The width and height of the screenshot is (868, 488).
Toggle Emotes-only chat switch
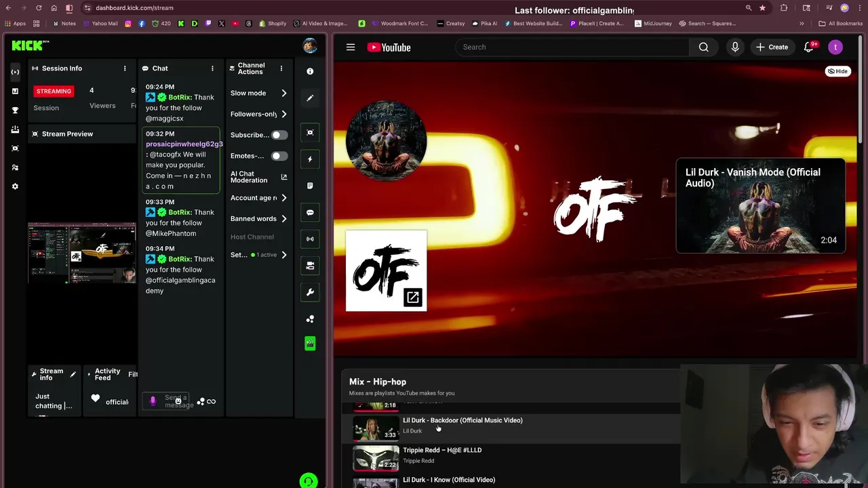279,156
